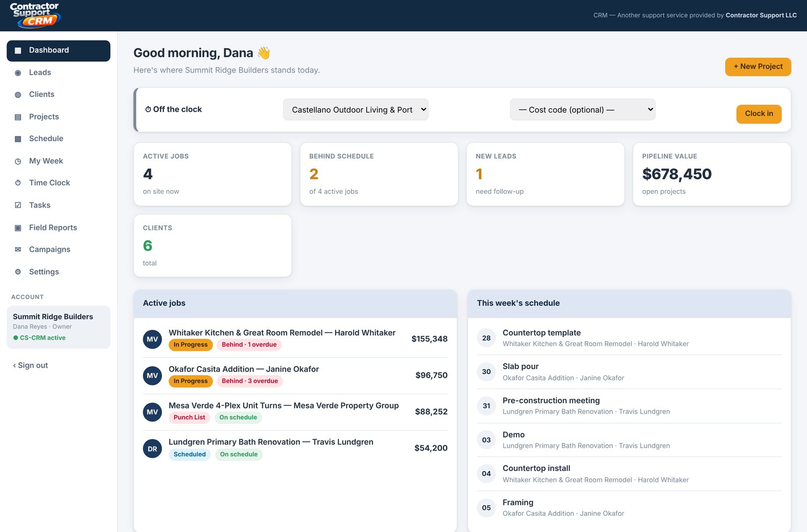Click the MV avatar on Whitaker Kitchen job

pyautogui.click(x=152, y=339)
